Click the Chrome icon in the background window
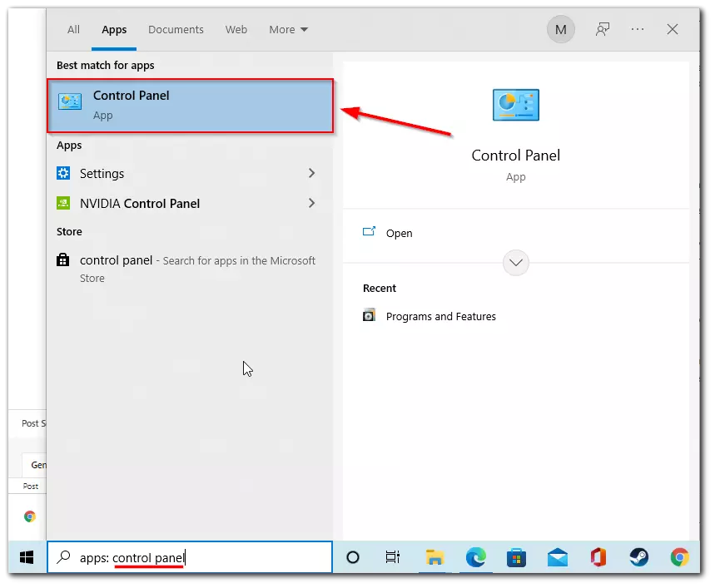 (x=30, y=516)
